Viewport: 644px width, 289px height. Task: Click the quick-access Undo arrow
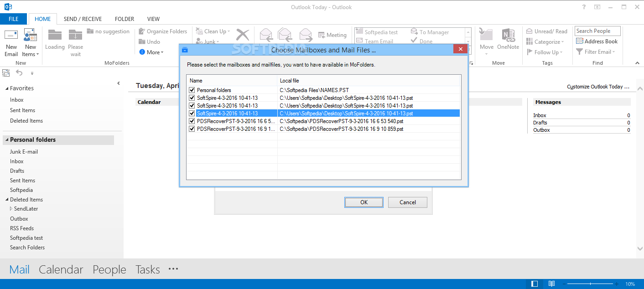click(19, 72)
